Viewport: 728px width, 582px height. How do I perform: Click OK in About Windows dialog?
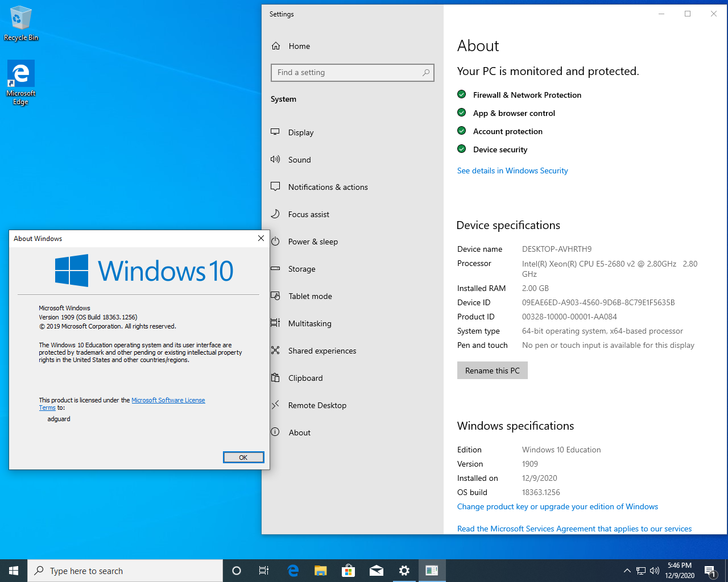pos(243,458)
